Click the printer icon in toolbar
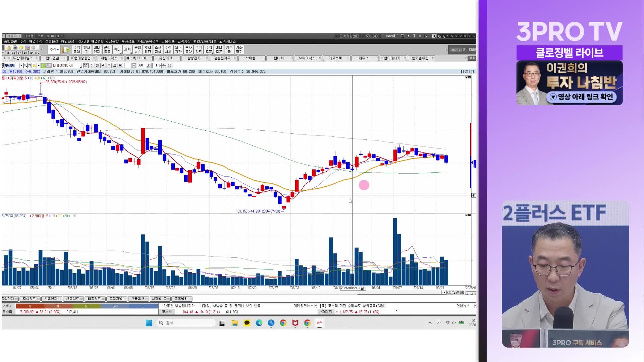The width and height of the screenshot is (644, 362). click(x=15, y=48)
